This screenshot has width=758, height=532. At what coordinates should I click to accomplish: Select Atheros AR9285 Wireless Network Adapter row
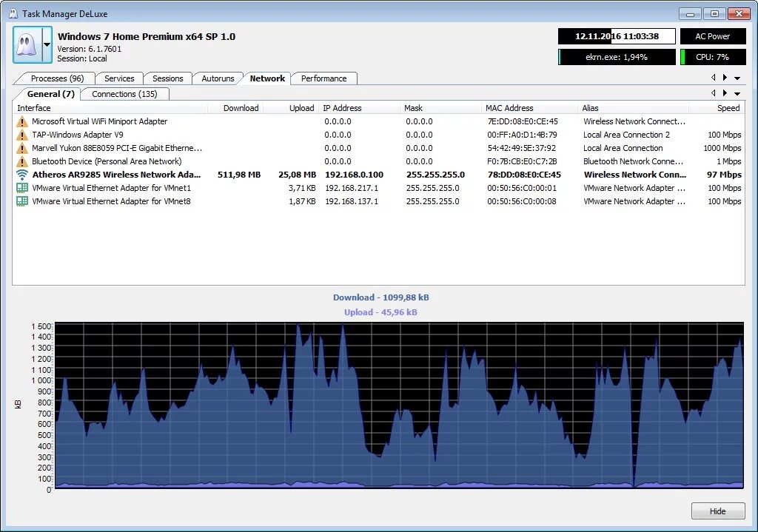(378, 175)
